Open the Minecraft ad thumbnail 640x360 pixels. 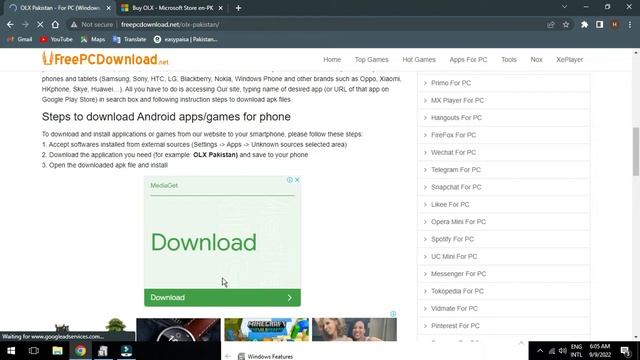pos(266,329)
